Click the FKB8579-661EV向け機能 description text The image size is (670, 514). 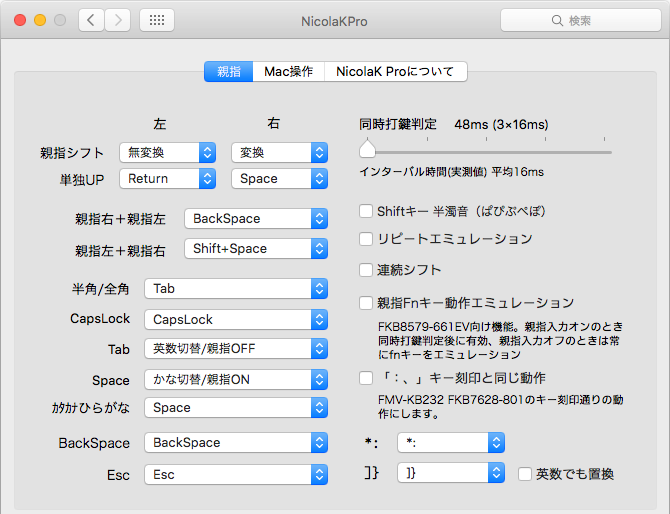pos(500,341)
